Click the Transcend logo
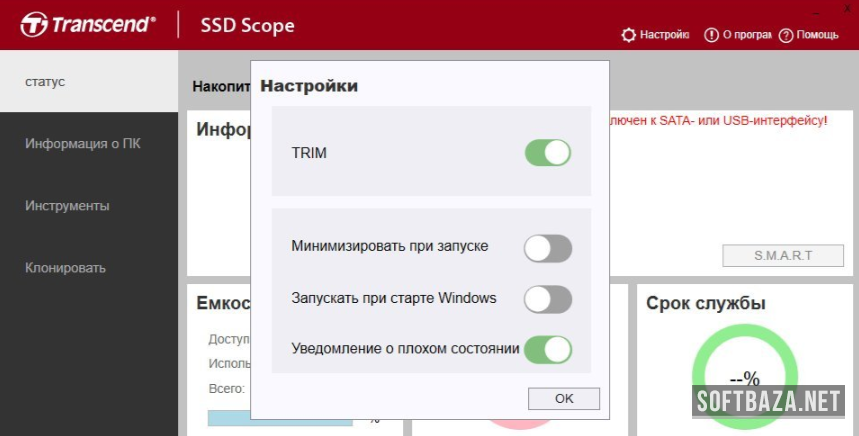Viewport: 859px width, 436px height. coord(88,24)
